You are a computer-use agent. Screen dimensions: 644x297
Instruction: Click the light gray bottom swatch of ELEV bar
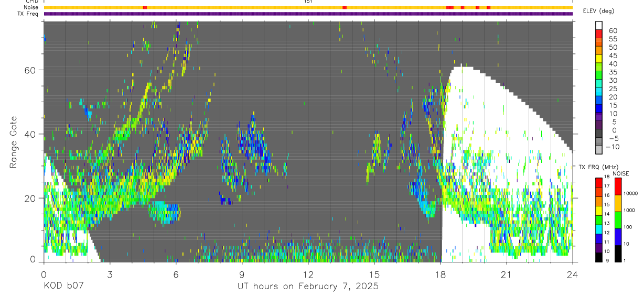point(599,150)
